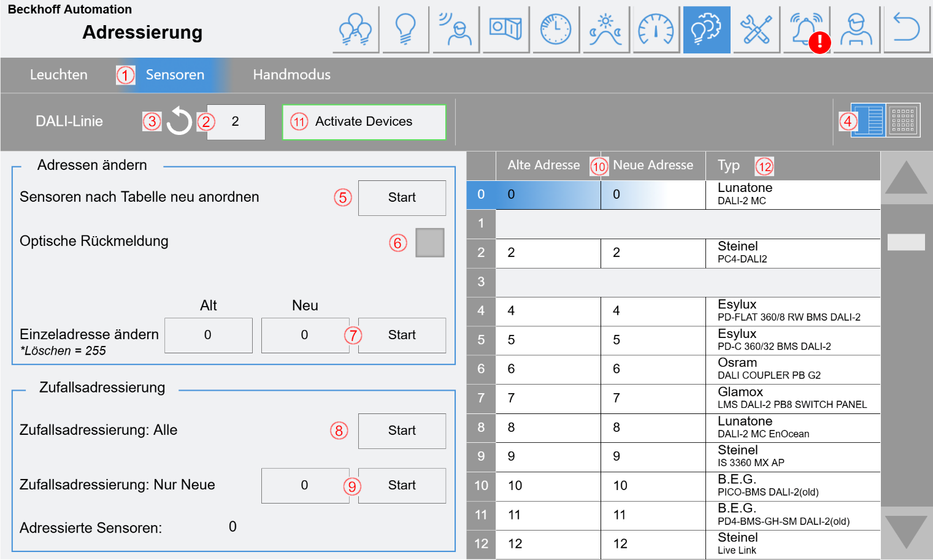
Task: Switch to the Leuchten tab
Action: [59, 75]
